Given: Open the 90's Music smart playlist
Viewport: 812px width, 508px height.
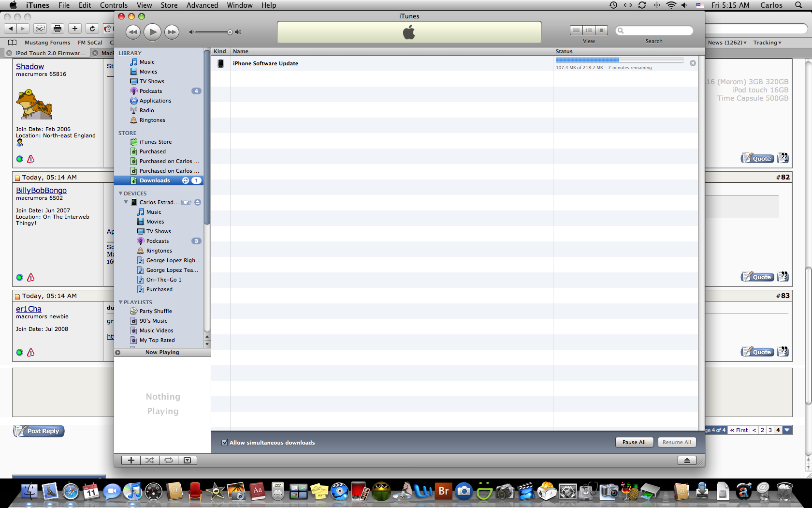Looking at the screenshot, I should (x=153, y=321).
